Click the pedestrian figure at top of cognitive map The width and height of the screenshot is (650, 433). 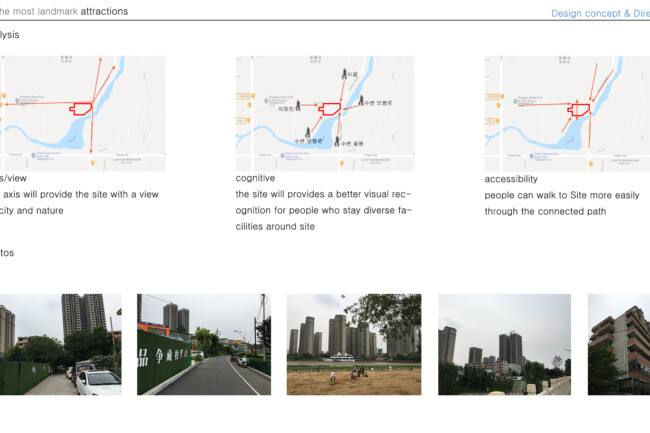pyautogui.click(x=344, y=74)
